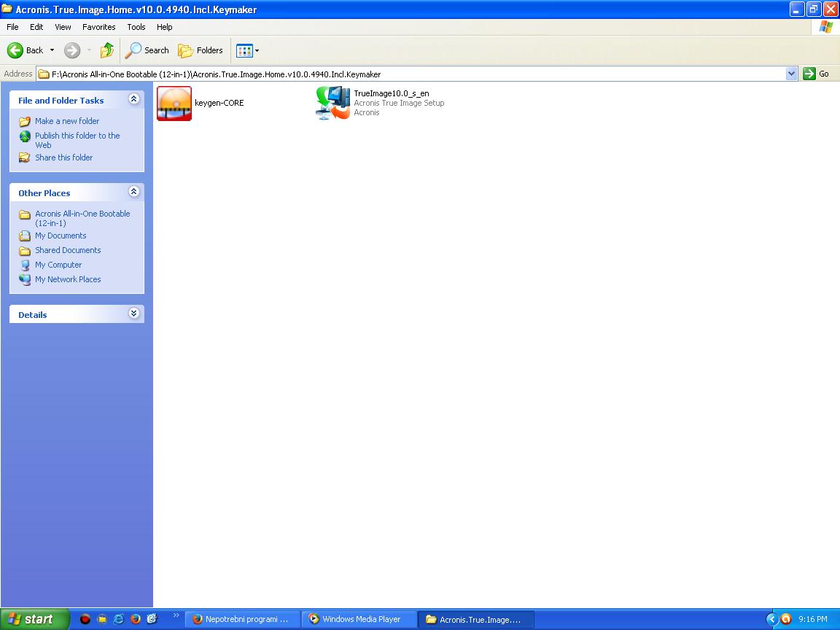The width and height of the screenshot is (840, 630).
Task: Click the Windows flag logo in menu bar
Action: (x=825, y=27)
